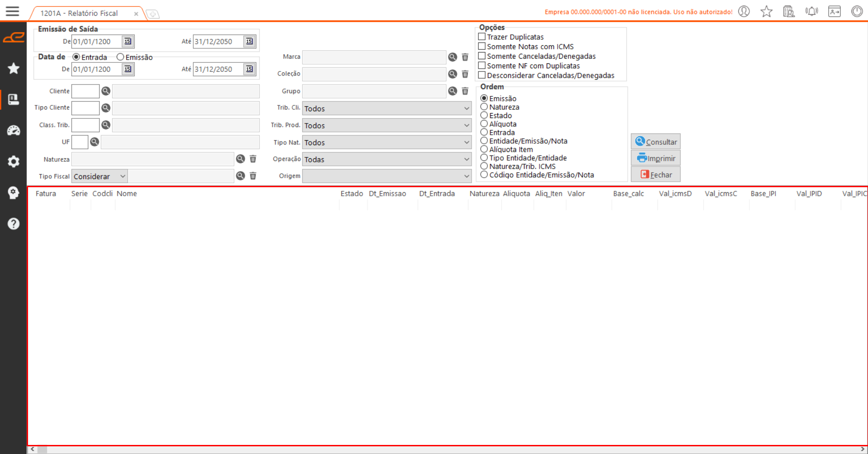Switch to the 1201A - Relatório Fiscal tab
This screenshot has height=454, width=868.
click(79, 14)
